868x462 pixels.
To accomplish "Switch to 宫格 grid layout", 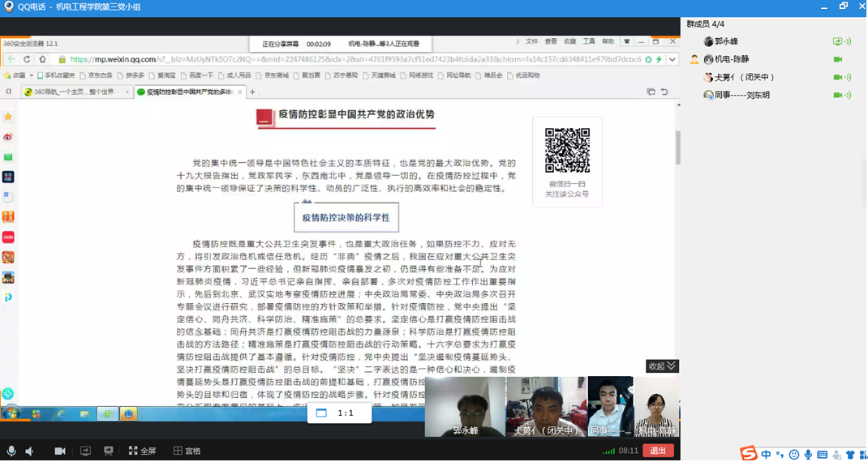I will click(x=187, y=451).
